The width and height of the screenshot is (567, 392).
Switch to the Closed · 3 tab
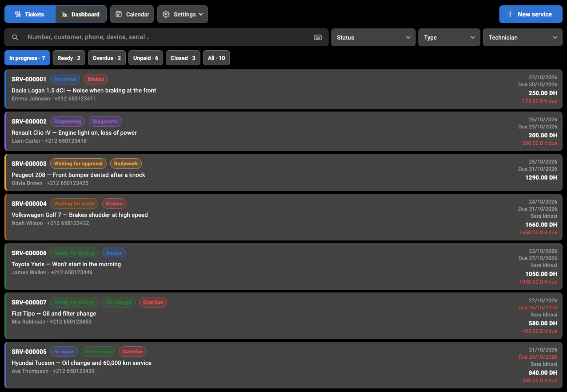pyautogui.click(x=183, y=58)
